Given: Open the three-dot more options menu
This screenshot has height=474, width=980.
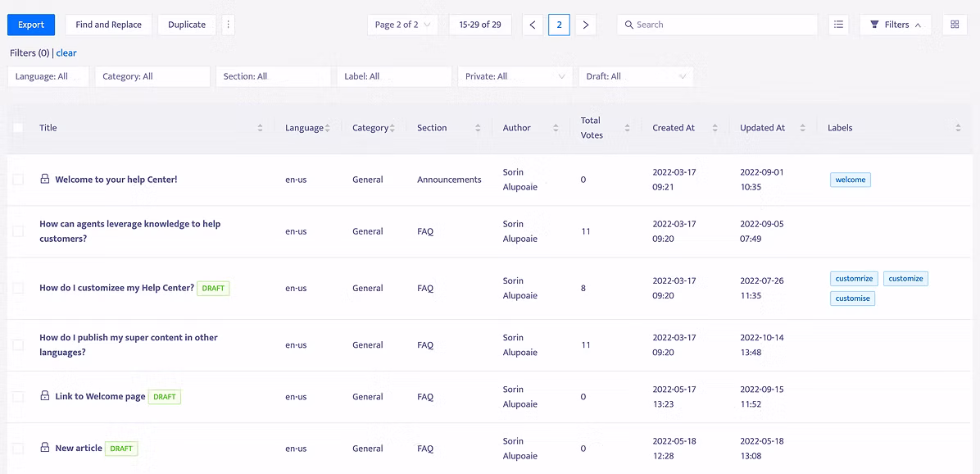Looking at the screenshot, I should (228, 25).
